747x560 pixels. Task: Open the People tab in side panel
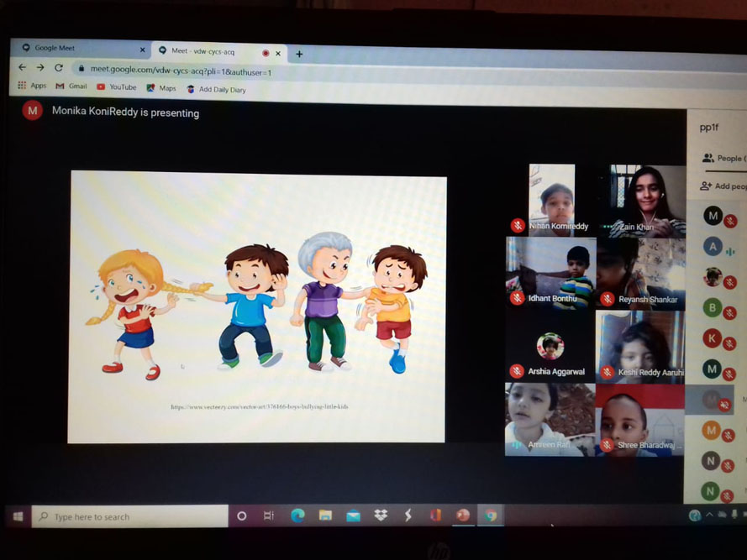point(723,158)
